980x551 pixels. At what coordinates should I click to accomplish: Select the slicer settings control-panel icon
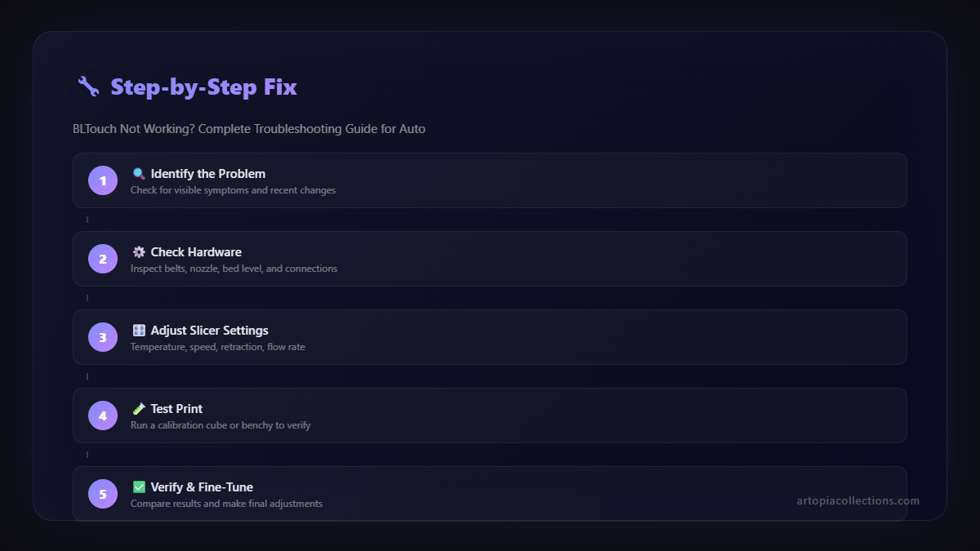tap(139, 331)
